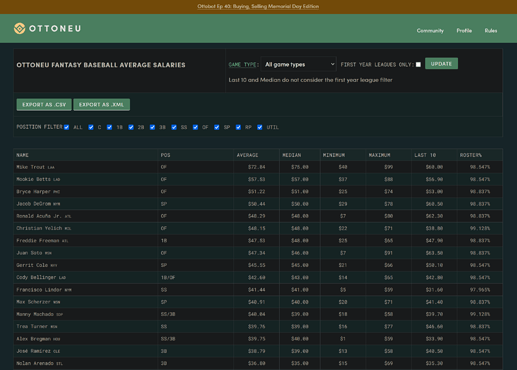This screenshot has height=370, width=517.
Task: Select Manny Machado's 99.128% roster cell
Action: [480, 314]
